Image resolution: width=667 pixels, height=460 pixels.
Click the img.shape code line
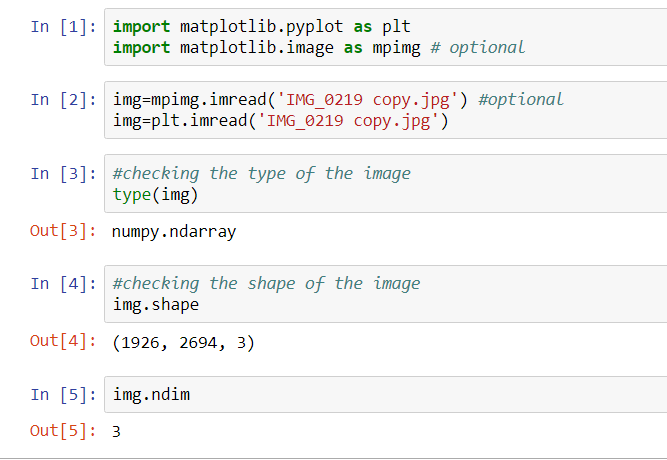click(x=156, y=305)
